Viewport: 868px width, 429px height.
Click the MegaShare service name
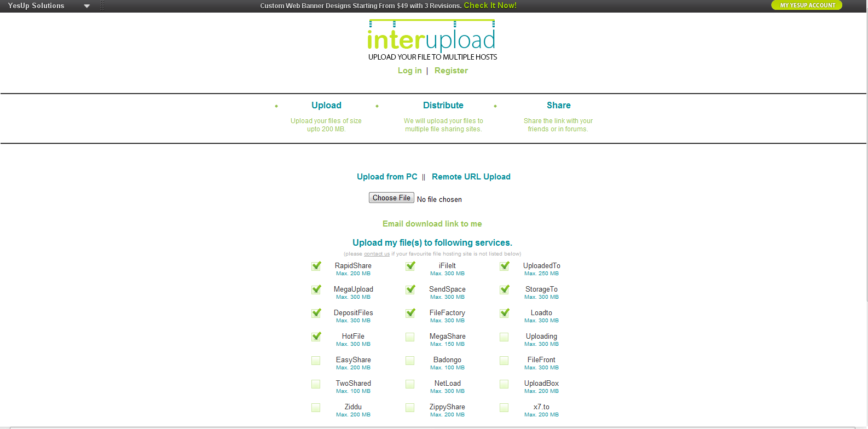447,337
